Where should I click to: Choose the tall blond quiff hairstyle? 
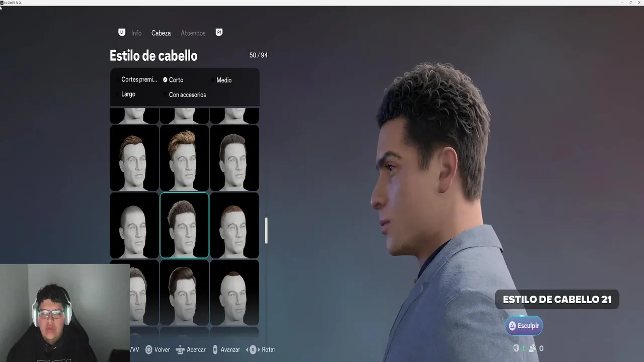point(184,158)
